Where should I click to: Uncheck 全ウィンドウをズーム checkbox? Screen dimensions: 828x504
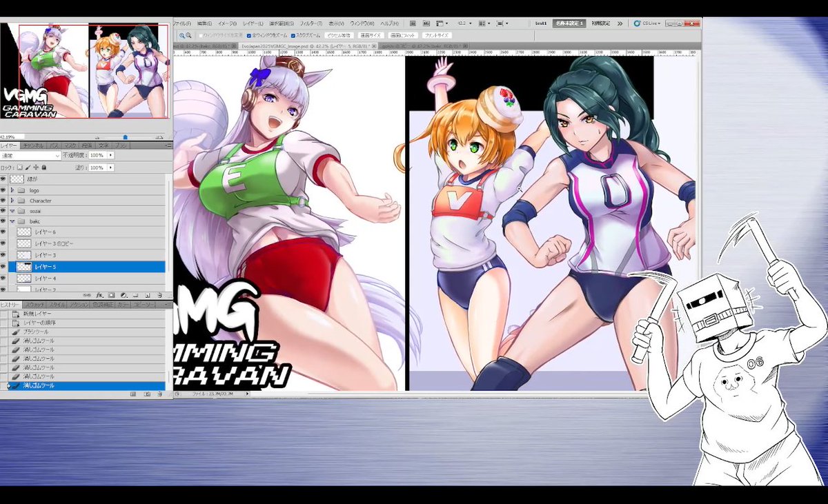click(248, 35)
